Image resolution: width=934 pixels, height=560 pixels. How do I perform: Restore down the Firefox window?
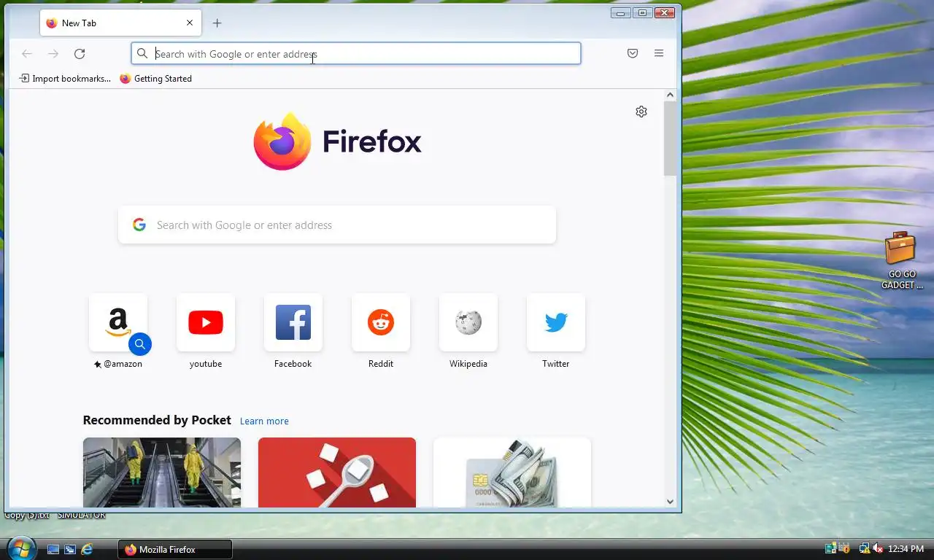click(x=642, y=12)
